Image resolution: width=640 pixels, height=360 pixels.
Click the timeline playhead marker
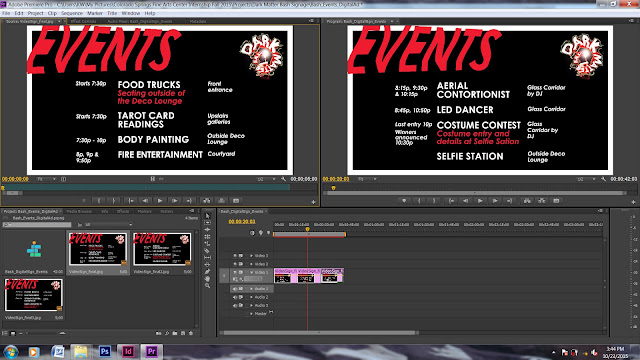(307, 229)
